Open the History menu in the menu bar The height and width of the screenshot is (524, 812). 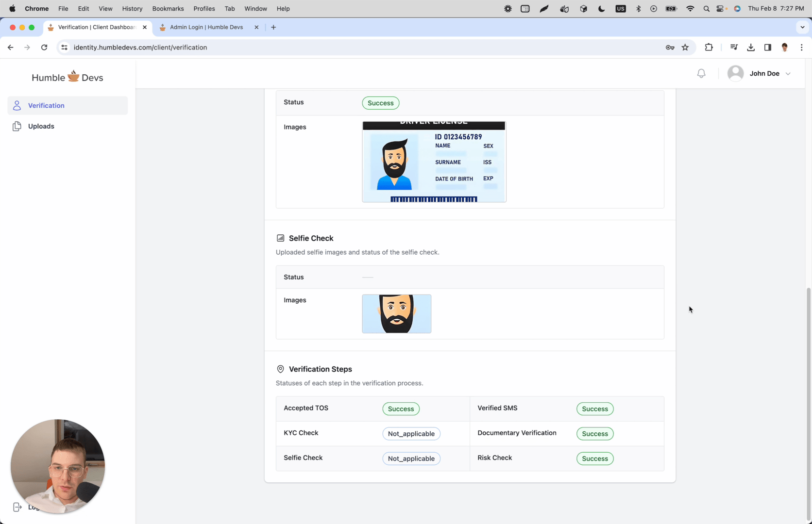pyautogui.click(x=132, y=8)
